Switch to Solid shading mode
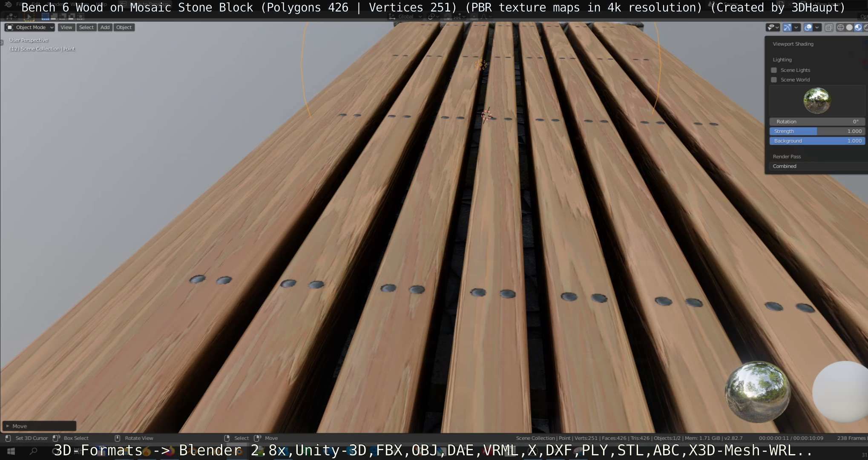 tap(849, 27)
